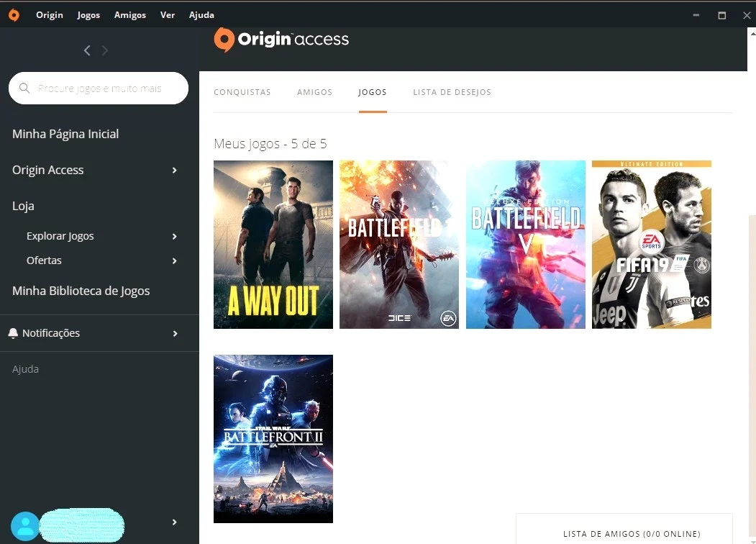Open the Ajuda link in the sidebar

pyautogui.click(x=25, y=369)
